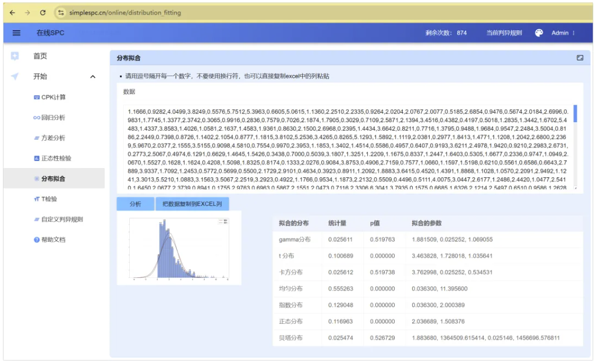The height and width of the screenshot is (364, 596).
Task: Select T检验 in the sidebar
Action: [x=49, y=199]
